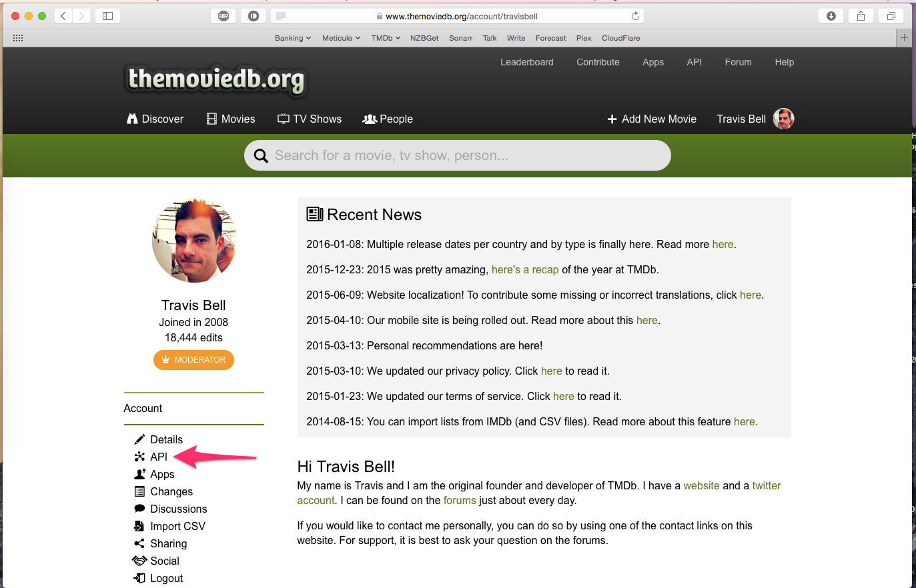Open 'here' link in privacy policy news
This screenshot has height=588, width=916.
[552, 371]
